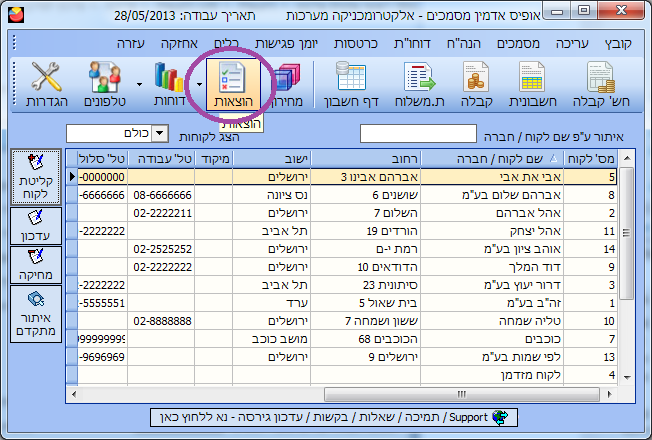Open the הצג לקוחות filter combo box

[117, 133]
